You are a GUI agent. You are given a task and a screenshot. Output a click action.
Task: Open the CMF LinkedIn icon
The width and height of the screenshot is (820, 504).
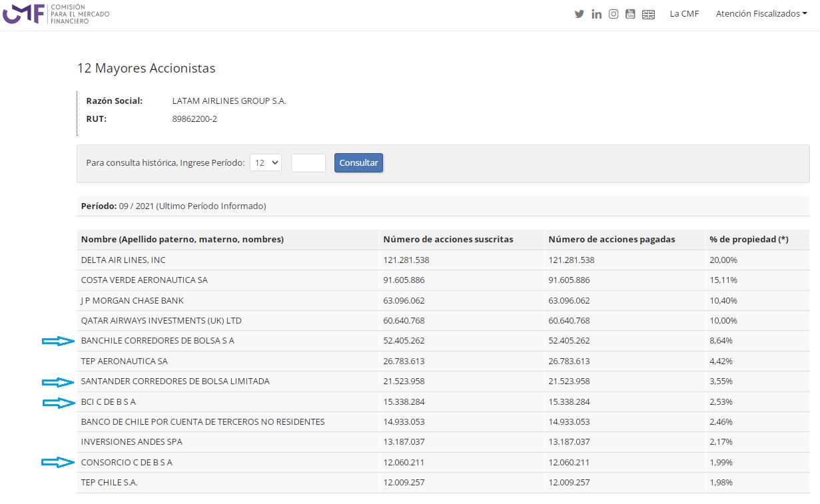pos(596,14)
